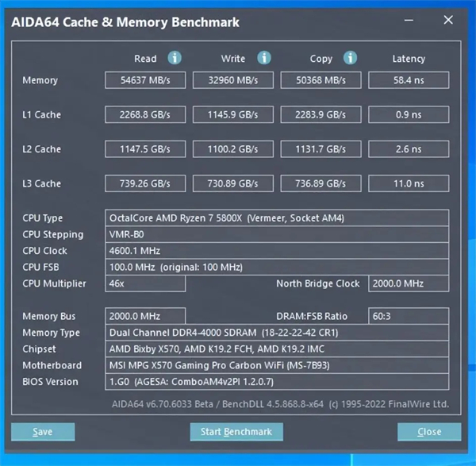Click the Close button at bottom right
Image resolution: width=476 pixels, height=466 pixels.
(x=429, y=432)
